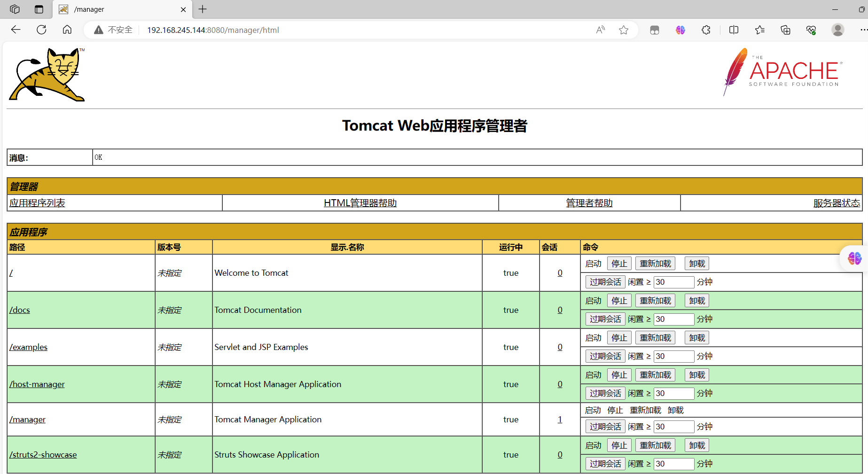Viewport: 868px width, 474px height.
Task: Expire sessions for /host-manager
Action: point(605,393)
